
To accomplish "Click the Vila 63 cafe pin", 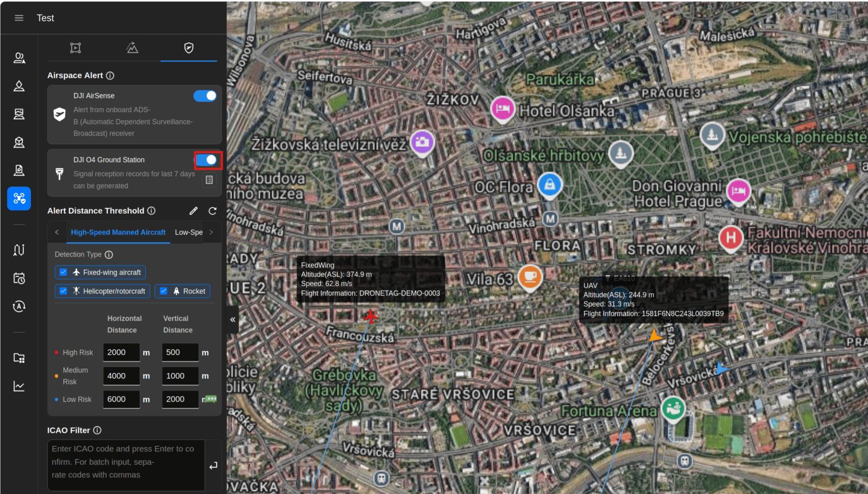I will (529, 277).
